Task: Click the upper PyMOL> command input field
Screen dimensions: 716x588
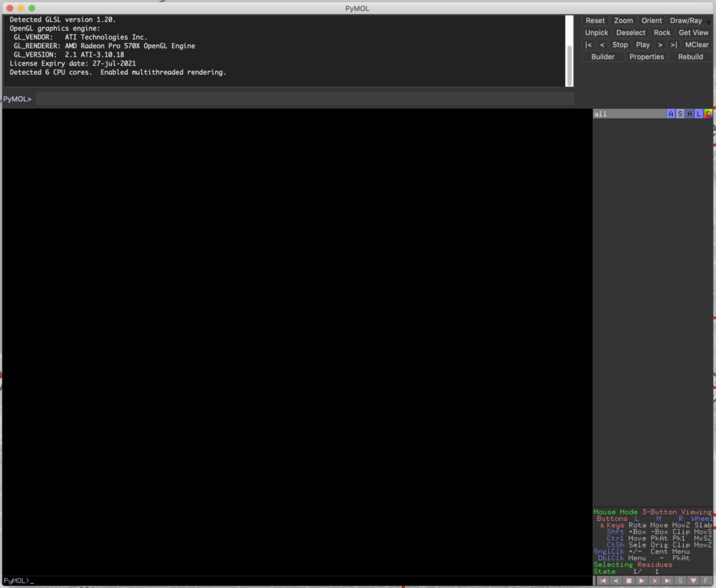Action: click(x=305, y=99)
